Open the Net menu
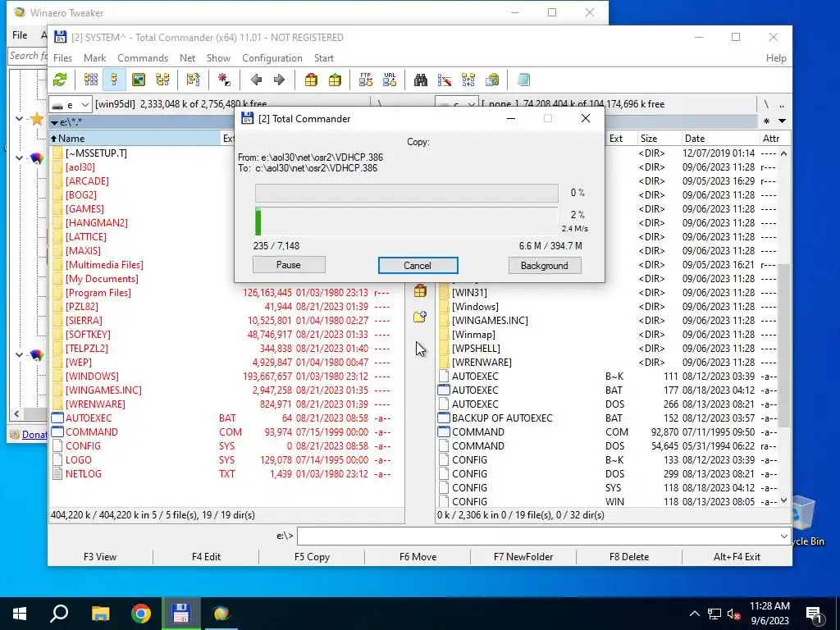 point(188,58)
